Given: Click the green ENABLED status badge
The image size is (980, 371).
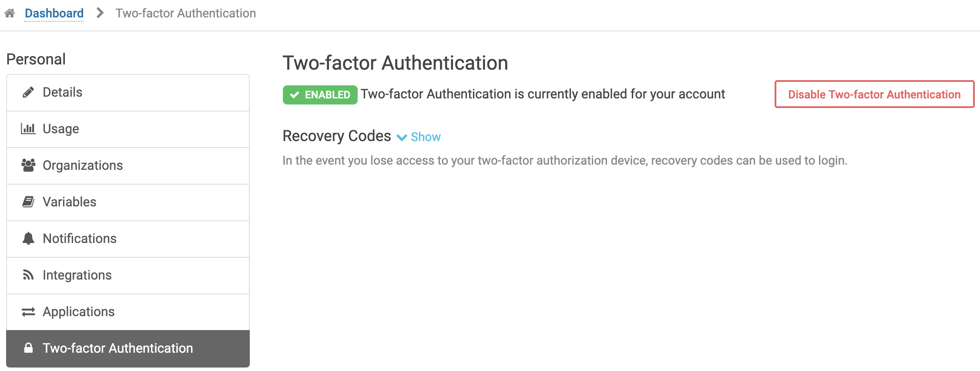Looking at the screenshot, I should click(x=319, y=94).
